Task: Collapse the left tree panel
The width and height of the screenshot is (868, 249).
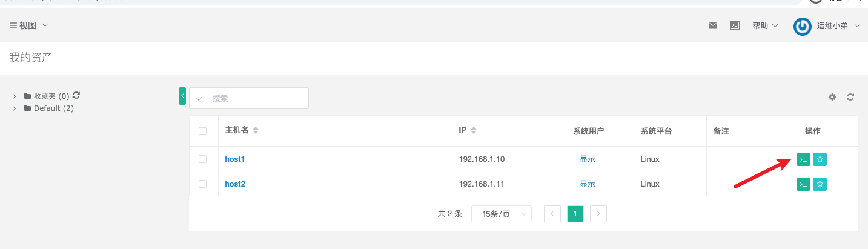Action: (x=182, y=96)
